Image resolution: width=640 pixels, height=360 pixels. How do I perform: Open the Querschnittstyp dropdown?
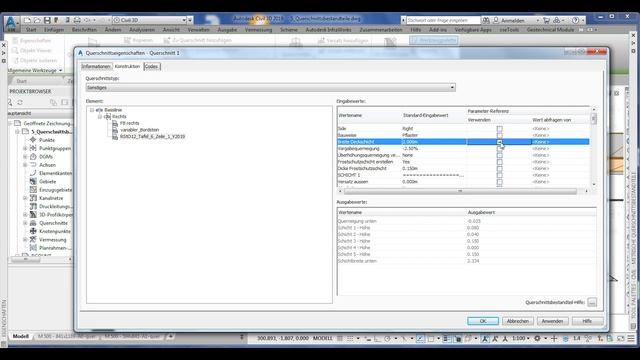coord(271,87)
